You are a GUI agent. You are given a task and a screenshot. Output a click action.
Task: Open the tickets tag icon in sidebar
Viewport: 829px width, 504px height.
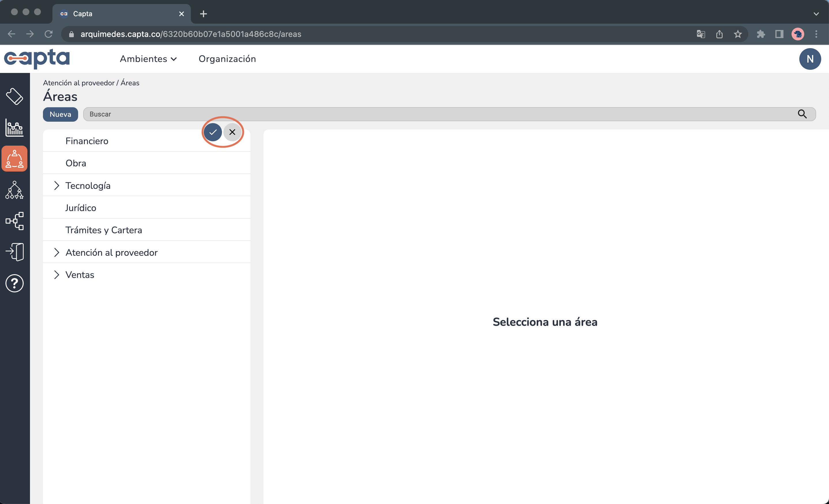[x=14, y=97]
